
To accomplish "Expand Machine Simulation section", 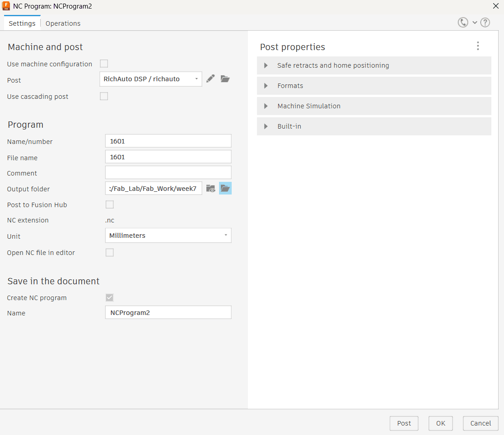I will pos(374,106).
